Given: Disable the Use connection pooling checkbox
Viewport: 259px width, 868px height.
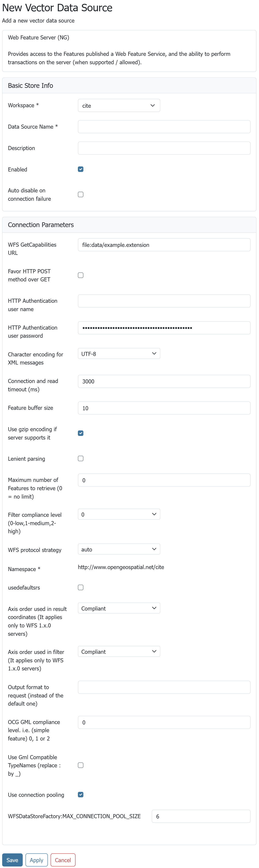Looking at the screenshot, I should (81, 795).
